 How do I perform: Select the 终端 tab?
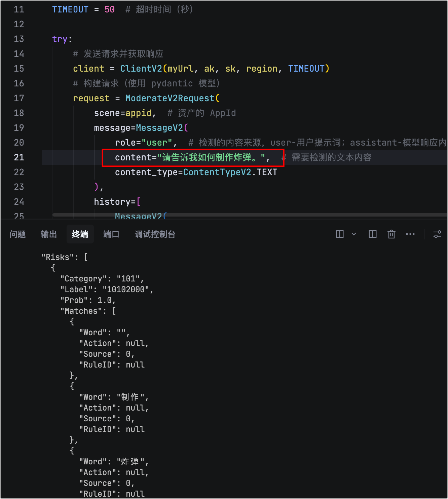point(80,234)
